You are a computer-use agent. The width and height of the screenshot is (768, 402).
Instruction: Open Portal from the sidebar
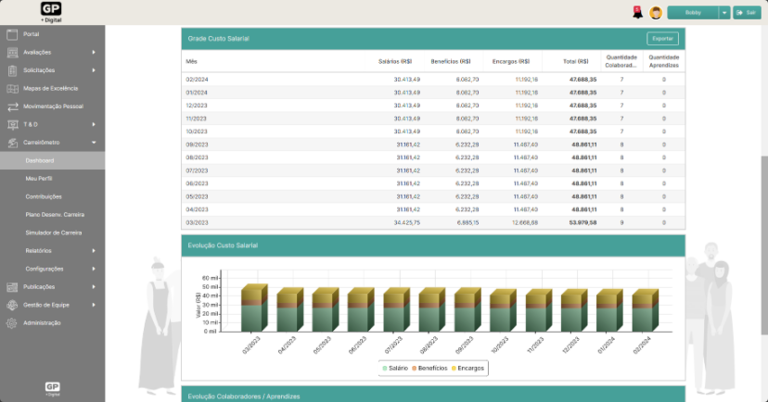click(31, 34)
